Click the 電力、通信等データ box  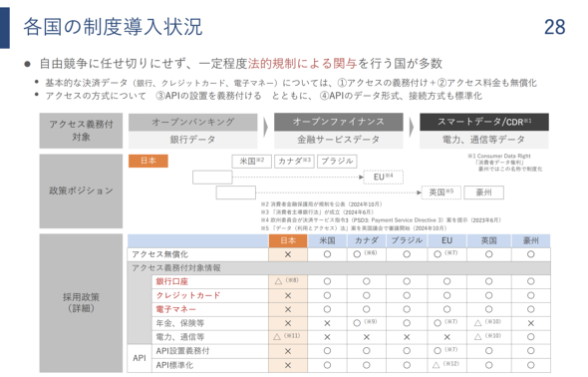tap(484, 140)
